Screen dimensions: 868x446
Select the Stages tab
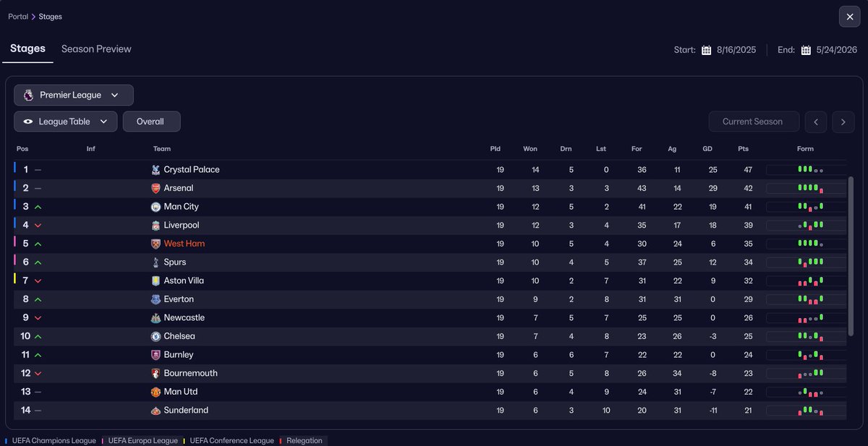pos(27,48)
